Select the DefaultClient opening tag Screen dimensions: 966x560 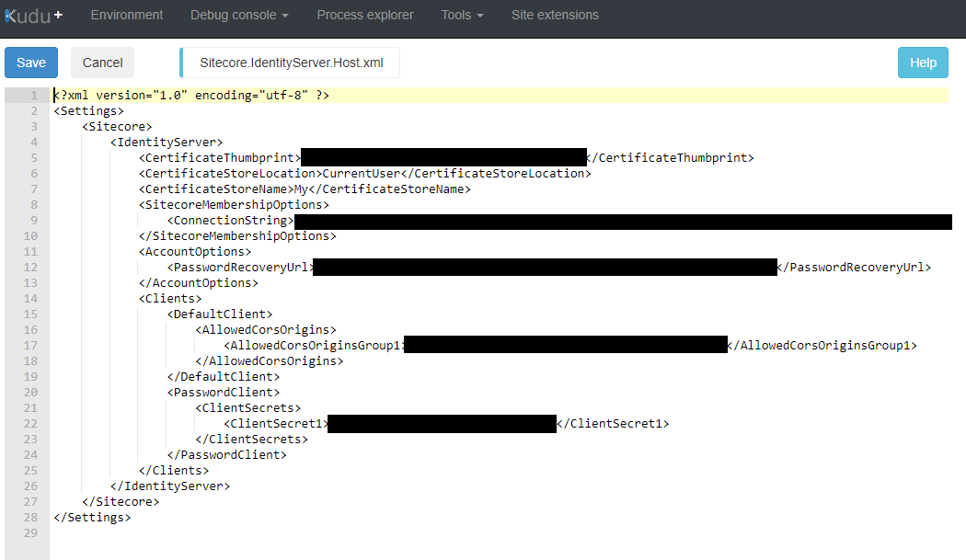(x=217, y=314)
